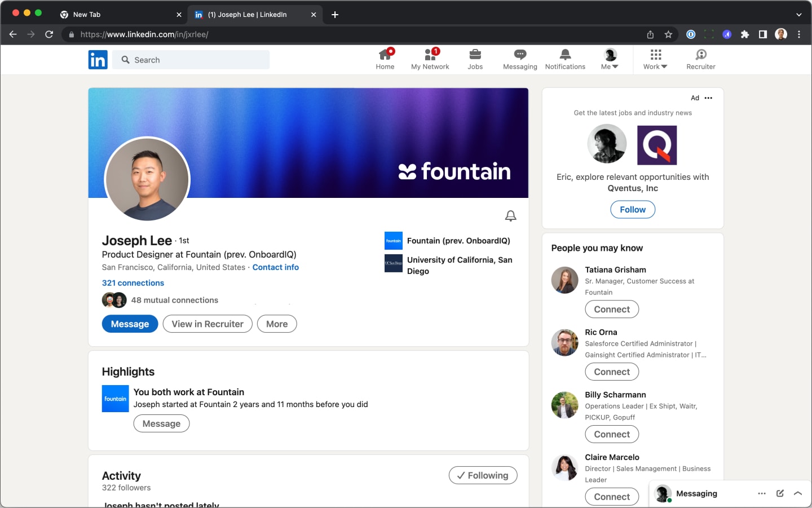The height and width of the screenshot is (508, 812).
Task: Share this page icon
Action: pyautogui.click(x=650, y=34)
